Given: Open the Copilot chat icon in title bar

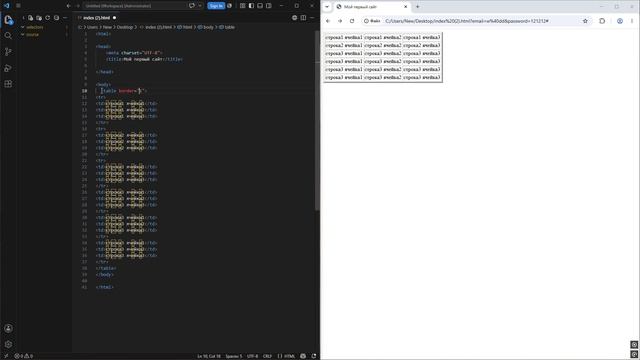Looking at the screenshot, I should coord(192,6).
